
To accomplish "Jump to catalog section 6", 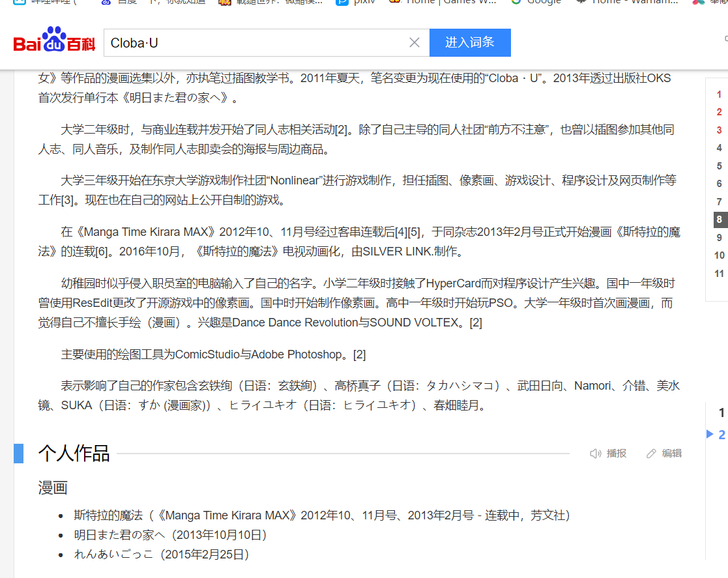I will coord(719,184).
